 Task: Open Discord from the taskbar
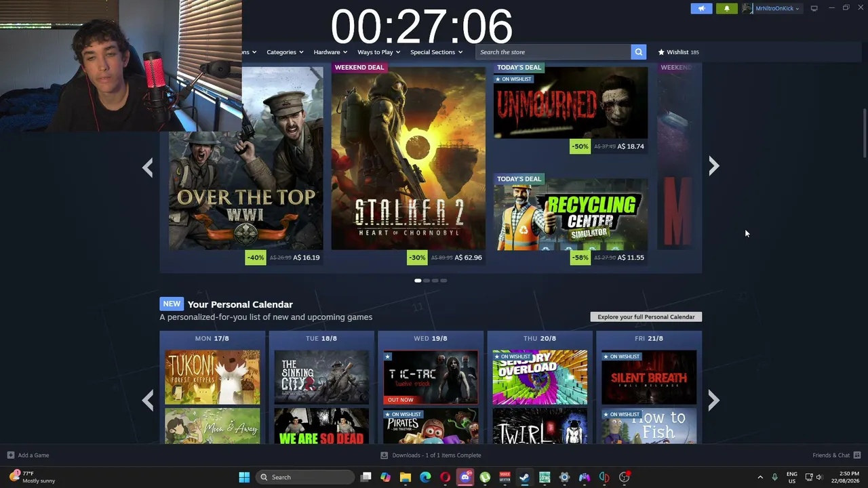pos(465,477)
